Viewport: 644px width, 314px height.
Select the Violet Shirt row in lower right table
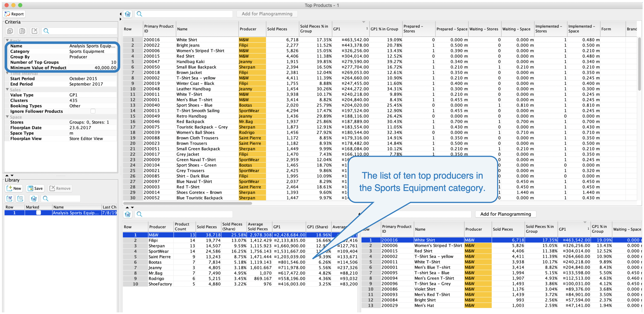502,289
